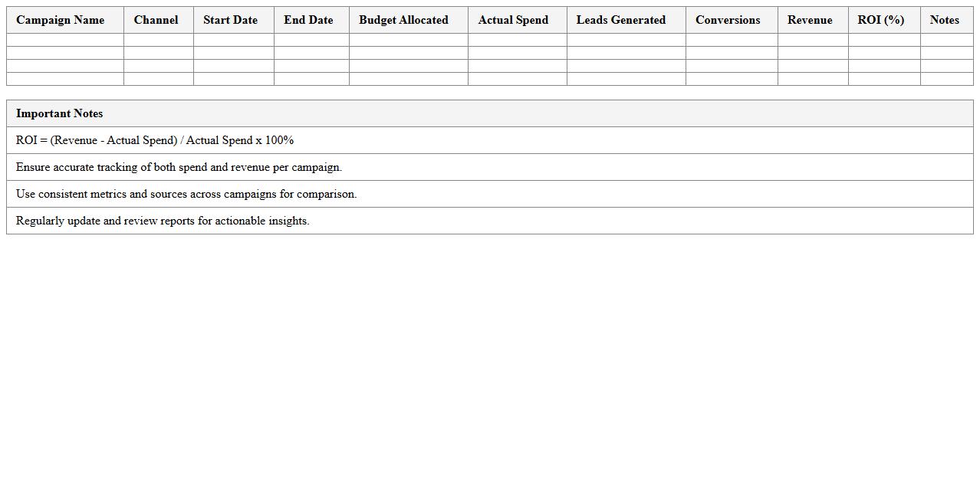Click the Budget Allocated column header
The image size is (980, 498).
tap(403, 20)
